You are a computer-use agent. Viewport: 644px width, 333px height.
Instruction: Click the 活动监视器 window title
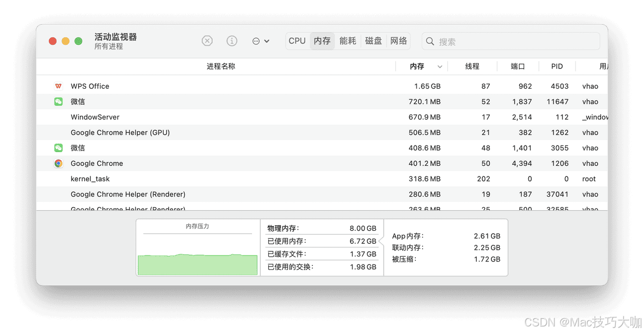[116, 37]
